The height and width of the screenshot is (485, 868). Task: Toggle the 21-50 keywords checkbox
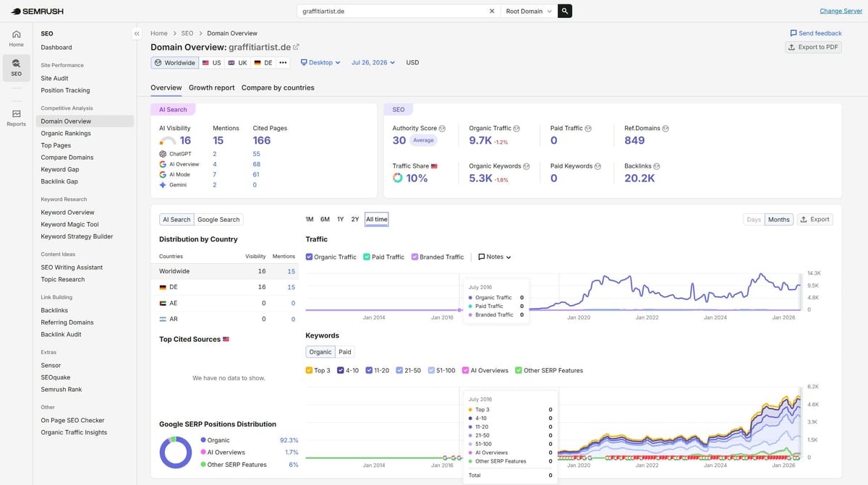click(399, 370)
